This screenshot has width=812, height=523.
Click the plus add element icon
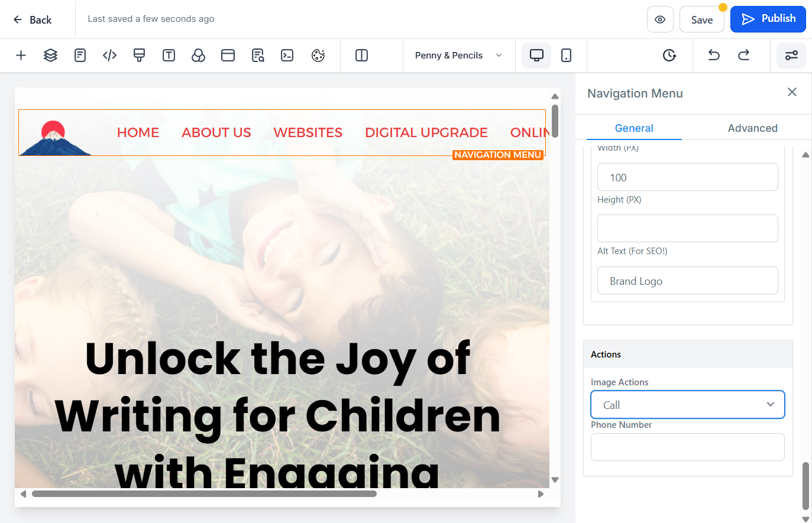[21, 56]
